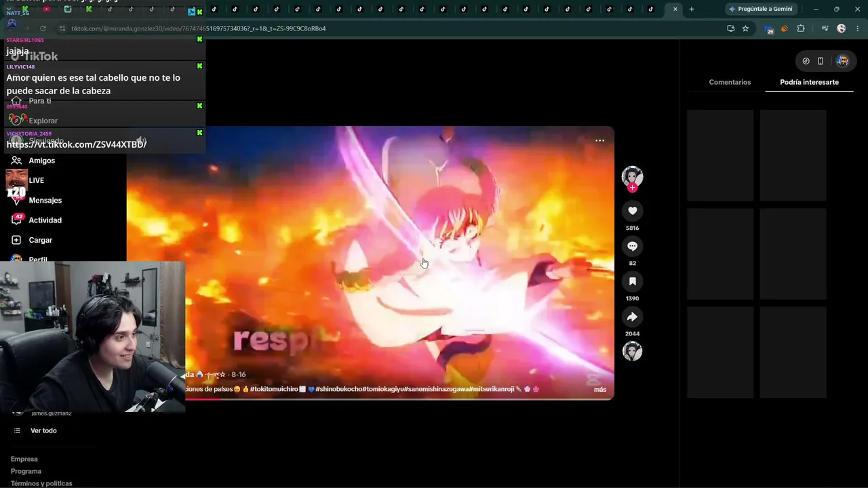868x488 pixels.
Task: Open the LIVE section in the sidebar
Action: click(x=37, y=180)
